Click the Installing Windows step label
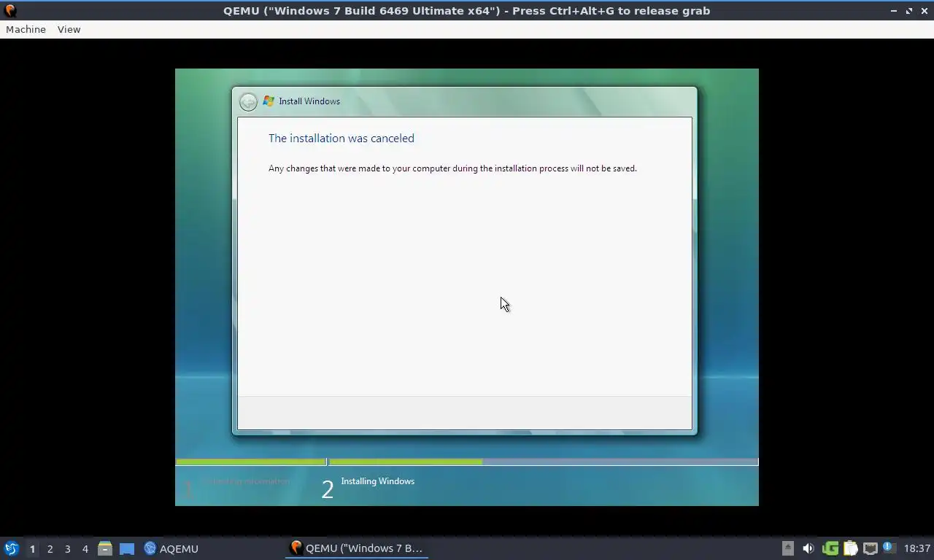The width and height of the screenshot is (934, 560). 377,481
